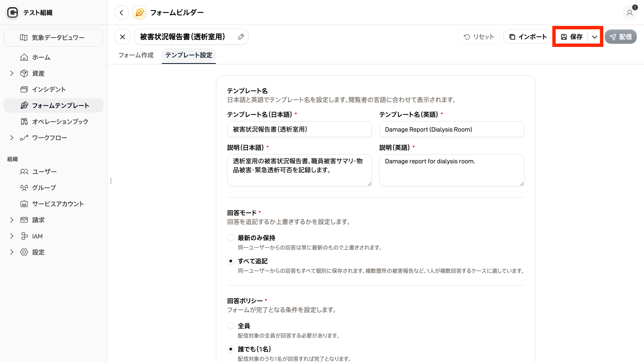Select the 誰でも(1名) radio button

coord(231,349)
